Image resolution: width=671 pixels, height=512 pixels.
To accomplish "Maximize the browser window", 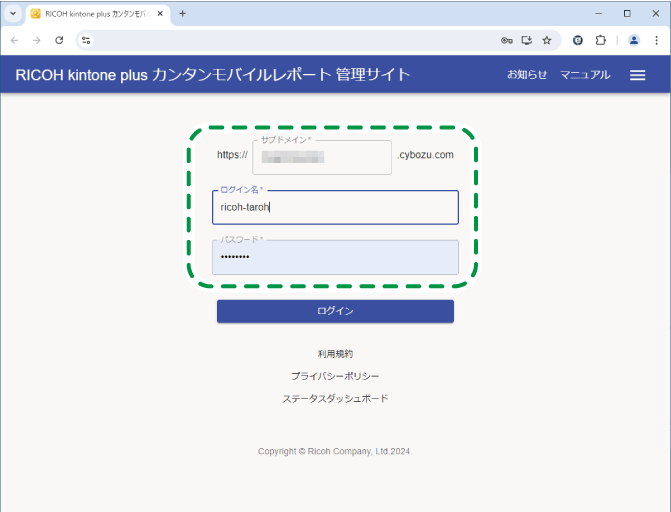I will tap(627, 14).
